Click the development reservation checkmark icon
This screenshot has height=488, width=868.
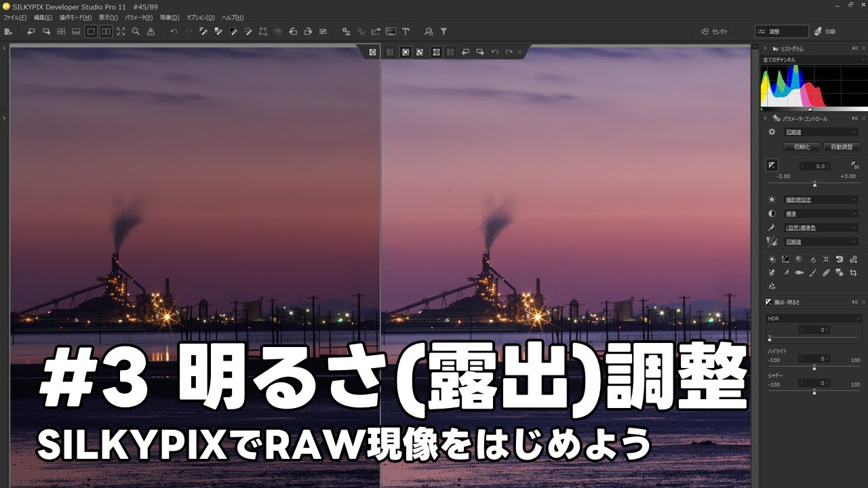coord(323,31)
